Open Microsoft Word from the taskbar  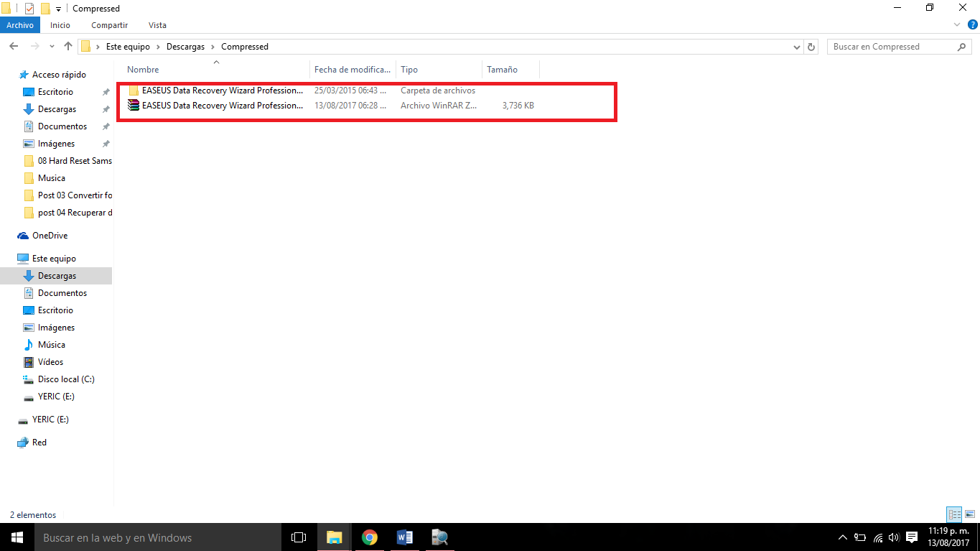point(404,537)
